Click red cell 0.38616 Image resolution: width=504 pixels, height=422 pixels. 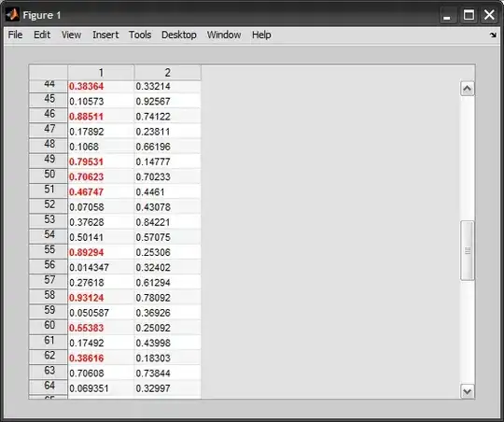pos(101,358)
